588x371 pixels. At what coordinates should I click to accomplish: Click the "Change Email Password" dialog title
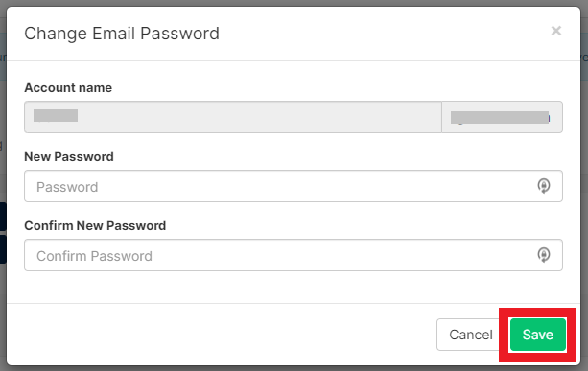click(x=122, y=34)
